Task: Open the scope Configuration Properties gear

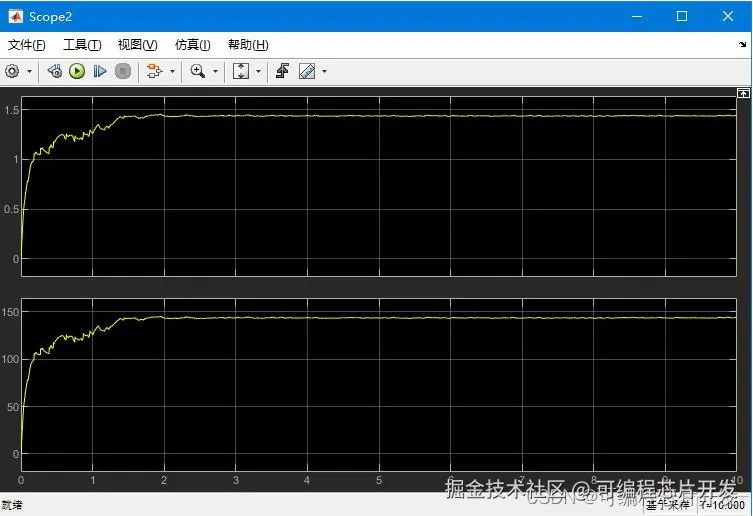Action: [x=12, y=71]
